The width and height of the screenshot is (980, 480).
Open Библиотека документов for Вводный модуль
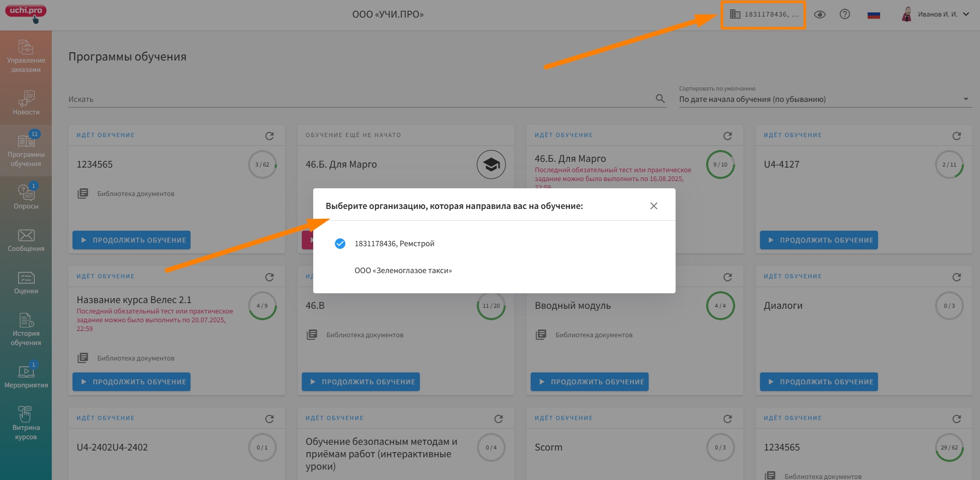[593, 335]
